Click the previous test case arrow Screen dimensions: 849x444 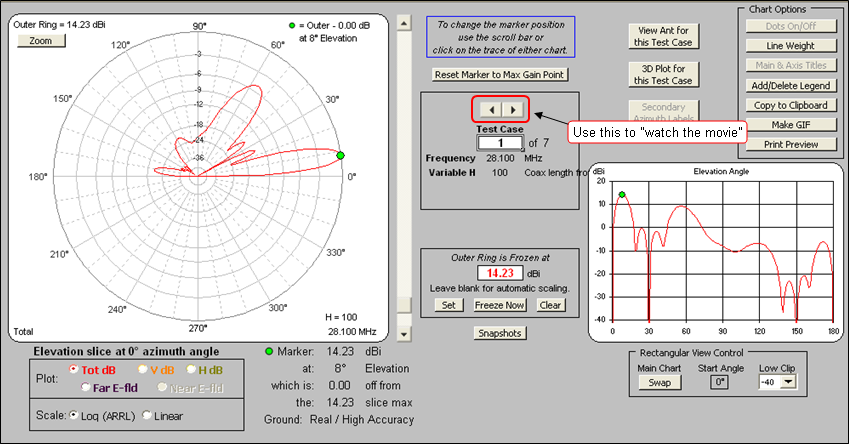pos(489,109)
